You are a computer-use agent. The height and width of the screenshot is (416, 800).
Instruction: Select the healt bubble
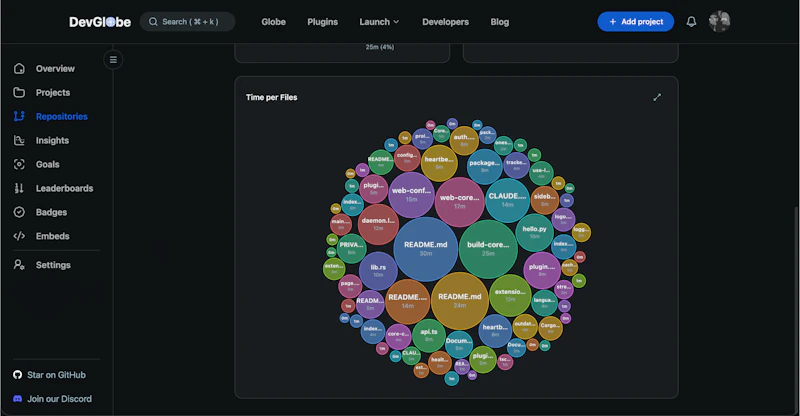coord(439,362)
